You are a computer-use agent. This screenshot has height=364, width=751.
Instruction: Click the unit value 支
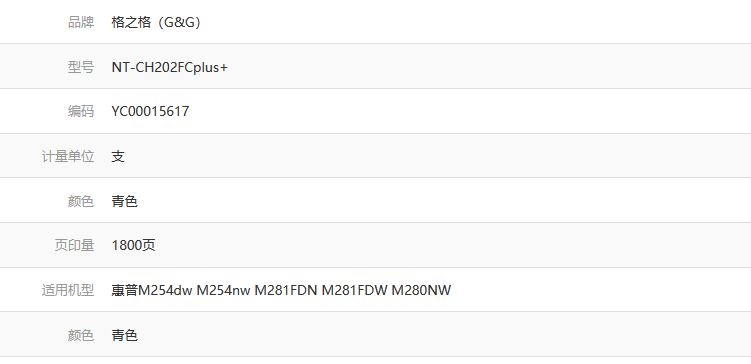[x=118, y=156]
